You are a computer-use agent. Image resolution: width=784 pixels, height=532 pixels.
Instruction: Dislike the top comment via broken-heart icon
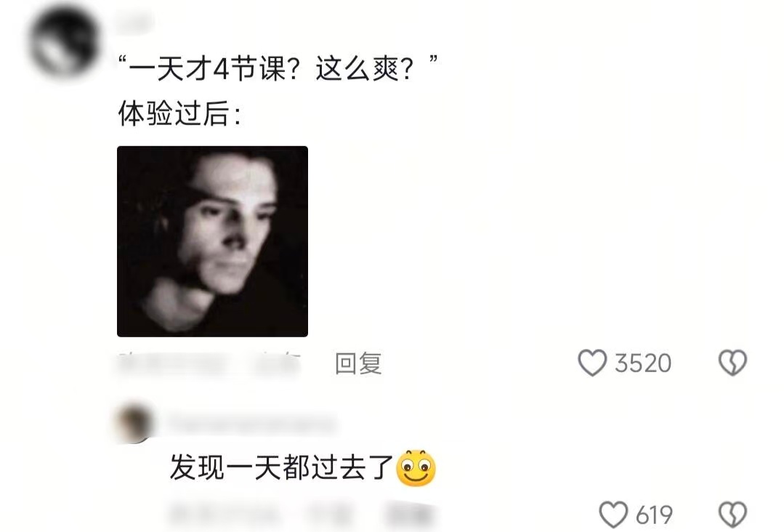click(732, 363)
